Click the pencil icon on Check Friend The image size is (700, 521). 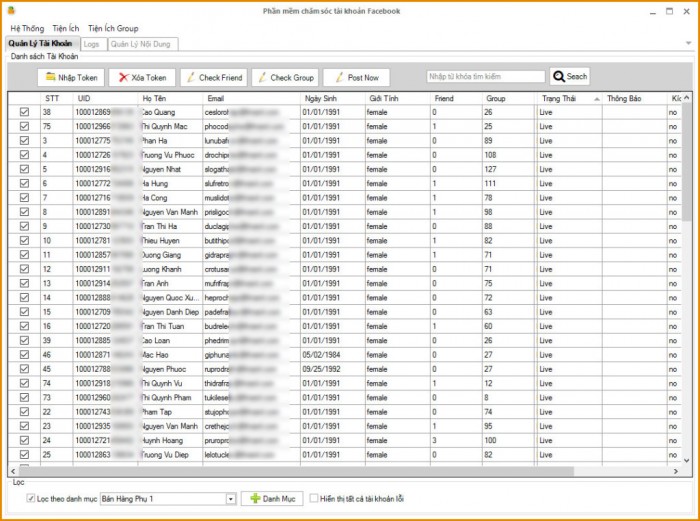[191, 77]
